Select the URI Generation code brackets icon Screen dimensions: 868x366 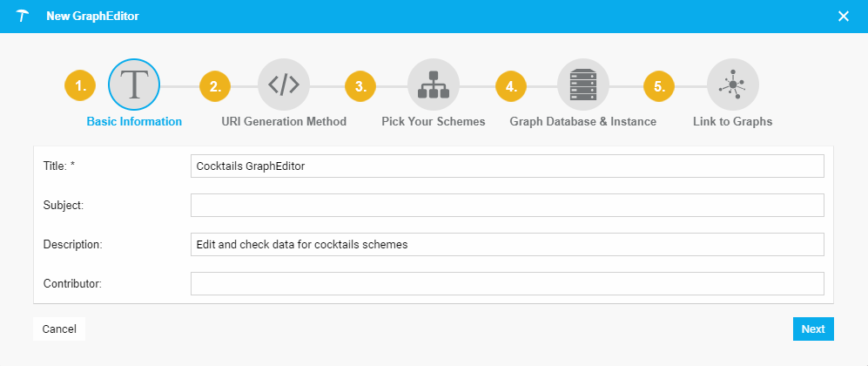point(284,85)
